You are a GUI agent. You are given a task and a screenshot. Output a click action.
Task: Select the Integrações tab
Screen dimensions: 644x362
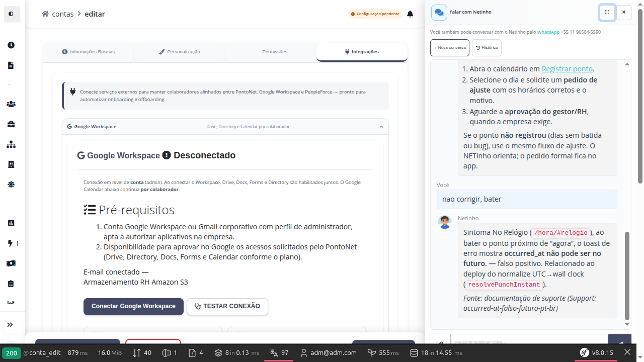click(362, 52)
